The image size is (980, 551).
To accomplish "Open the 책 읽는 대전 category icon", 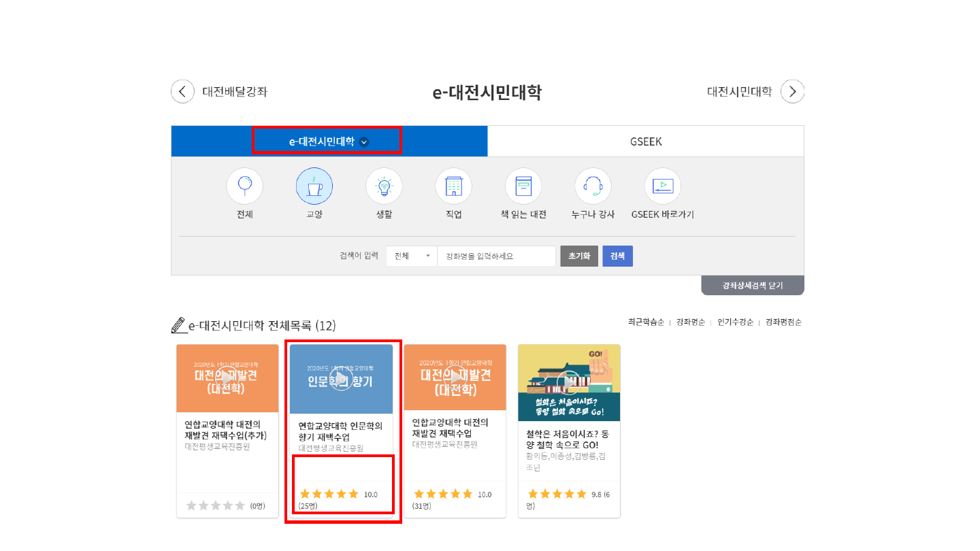I will pyautogui.click(x=523, y=186).
